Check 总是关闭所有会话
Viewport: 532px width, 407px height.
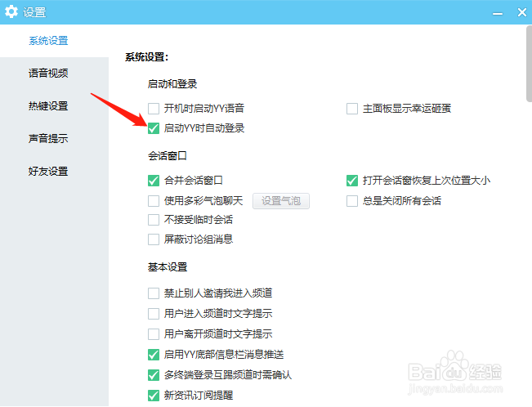coord(352,201)
